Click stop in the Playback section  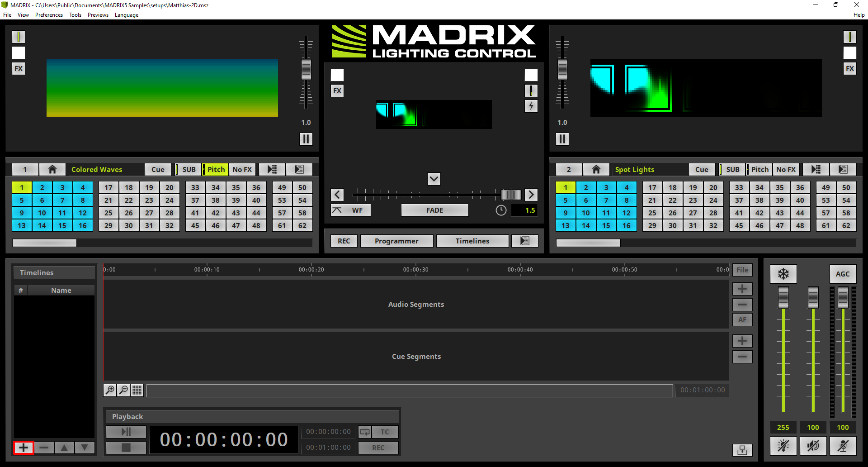click(x=126, y=448)
